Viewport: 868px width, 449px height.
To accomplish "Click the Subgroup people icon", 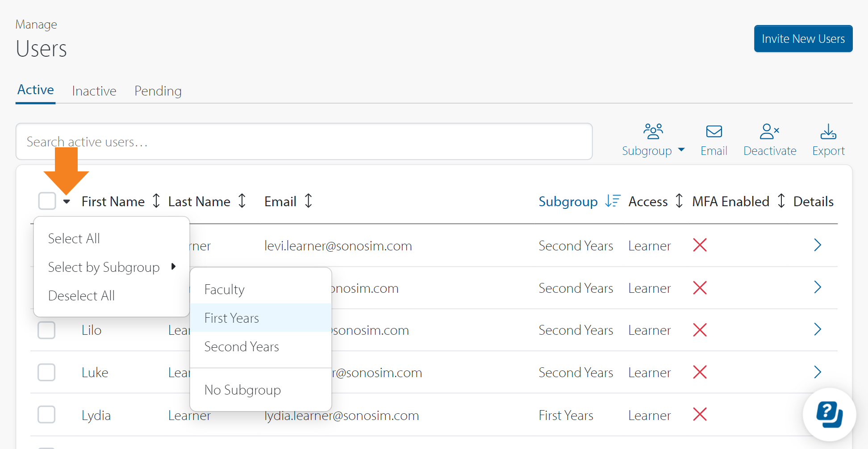I will pyautogui.click(x=653, y=132).
